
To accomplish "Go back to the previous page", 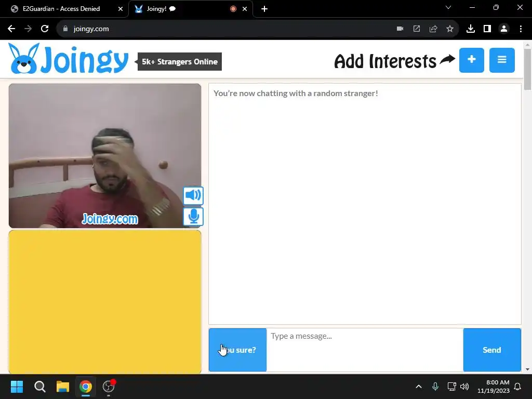I will 11,29.
